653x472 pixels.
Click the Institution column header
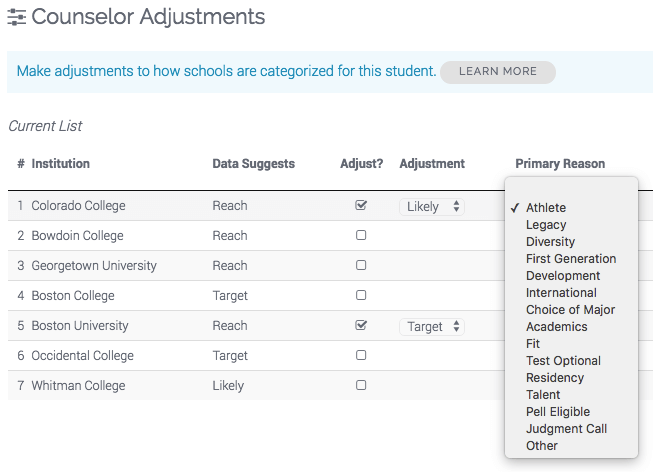click(60, 164)
